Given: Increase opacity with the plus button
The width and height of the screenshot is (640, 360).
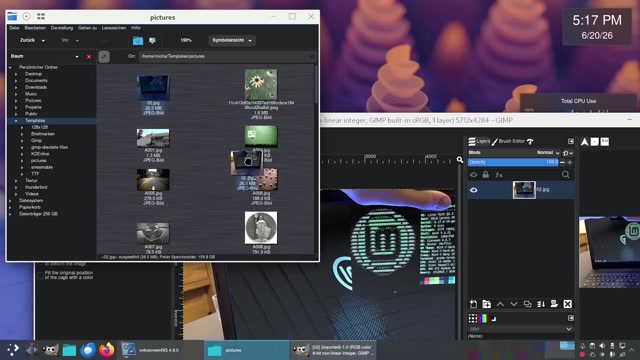Looking at the screenshot, I should (570, 162).
